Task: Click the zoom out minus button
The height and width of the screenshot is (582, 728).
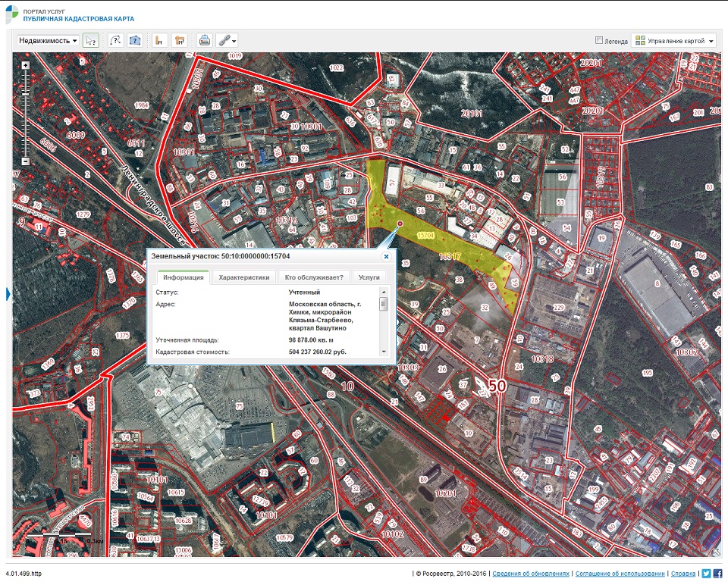Action: coord(25,161)
